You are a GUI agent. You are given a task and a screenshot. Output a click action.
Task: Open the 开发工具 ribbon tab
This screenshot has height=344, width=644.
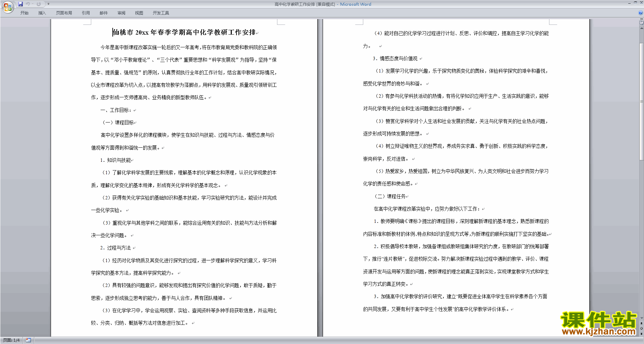[x=161, y=13]
